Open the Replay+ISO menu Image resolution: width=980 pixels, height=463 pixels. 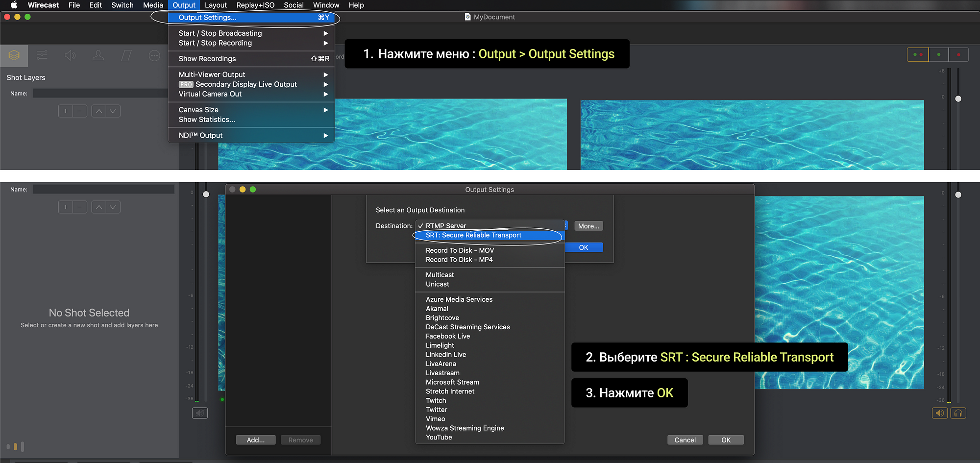255,5
